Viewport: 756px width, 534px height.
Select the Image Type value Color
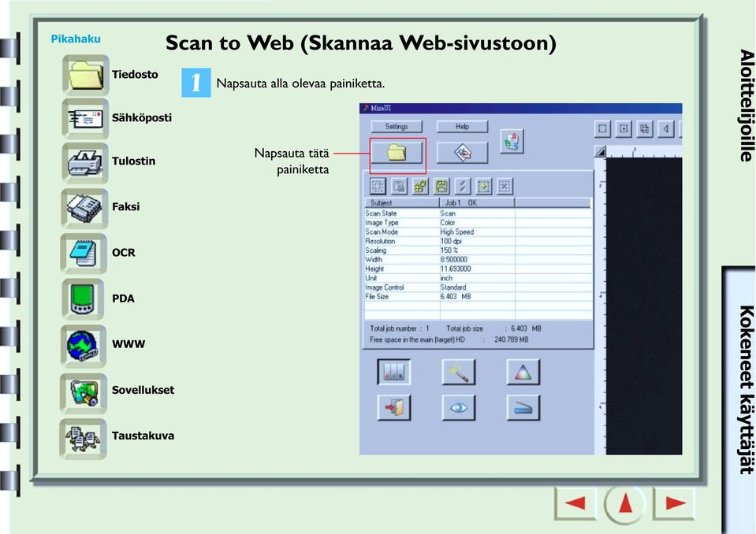tap(448, 222)
